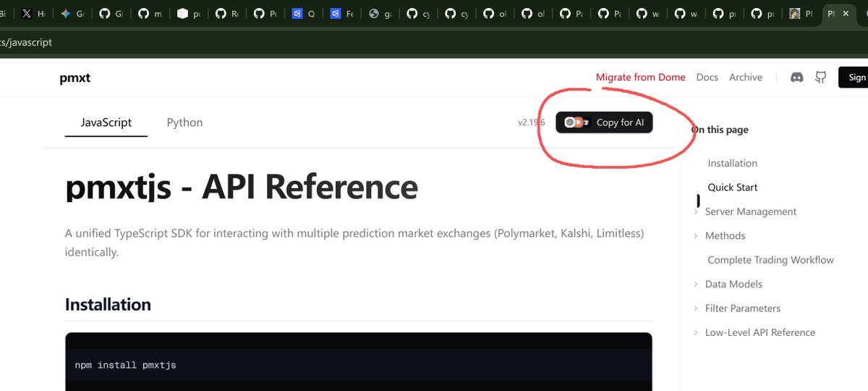Screen dimensions: 868x391
Task: Close the active browser tab
Action: click(x=846, y=14)
